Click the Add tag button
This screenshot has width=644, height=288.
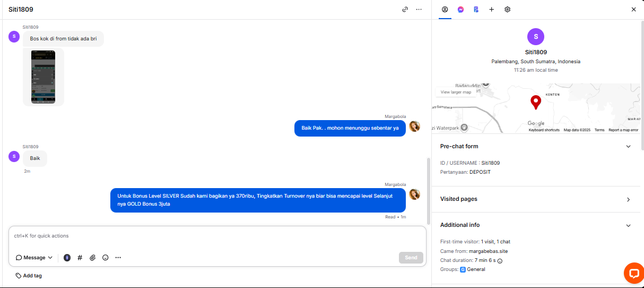pos(29,276)
